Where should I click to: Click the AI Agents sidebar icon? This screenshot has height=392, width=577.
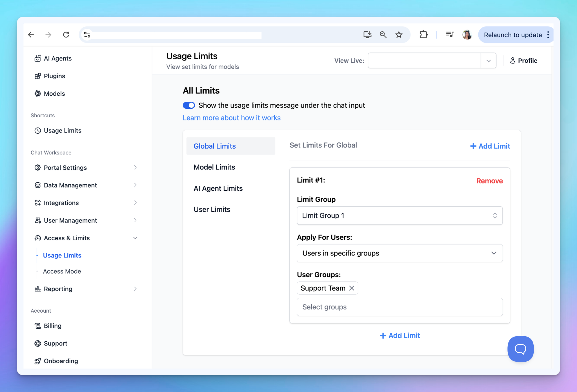[x=37, y=58]
